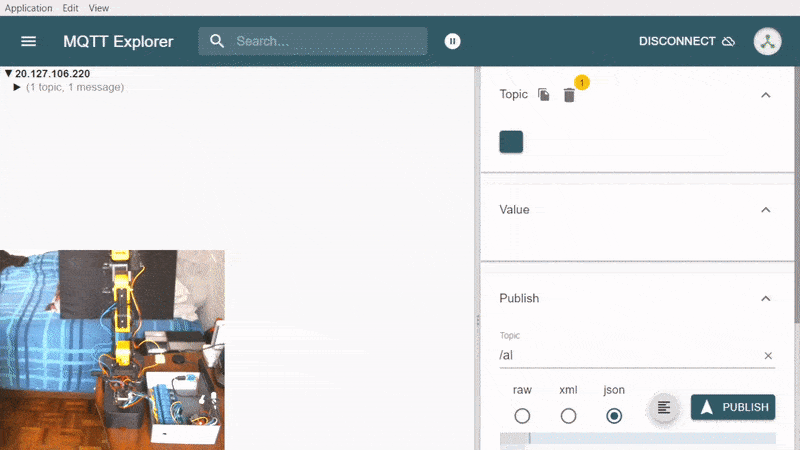The height and width of the screenshot is (450, 800).
Task: Click the right panel vertical scrollbar
Action: point(797,194)
